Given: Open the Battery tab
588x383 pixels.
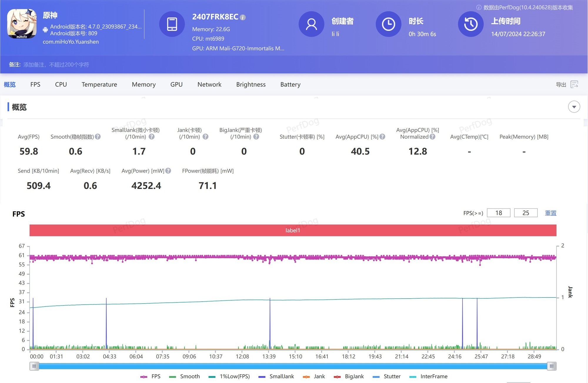Looking at the screenshot, I should (x=290, y=84).
